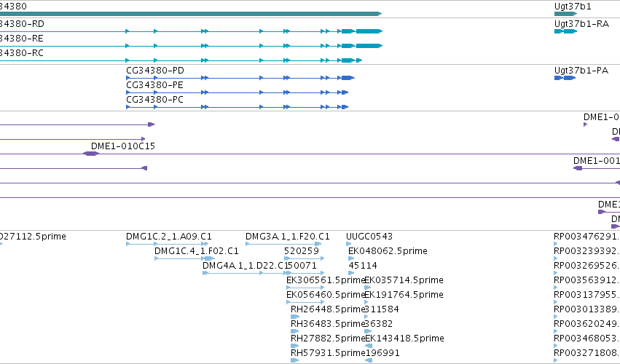
Task: Click the RP003269526 label
Action: [586, 266]
